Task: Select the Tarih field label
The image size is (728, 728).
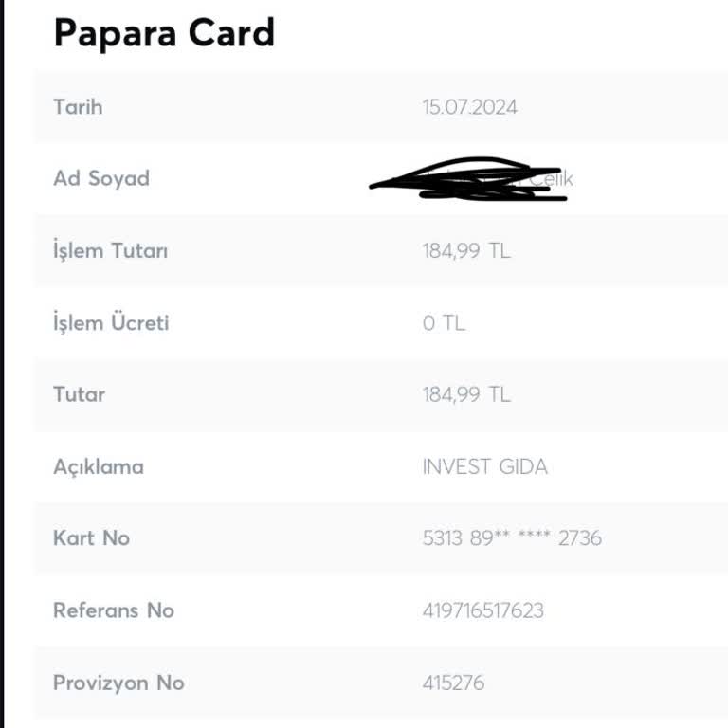Action: tap(78, 106)
